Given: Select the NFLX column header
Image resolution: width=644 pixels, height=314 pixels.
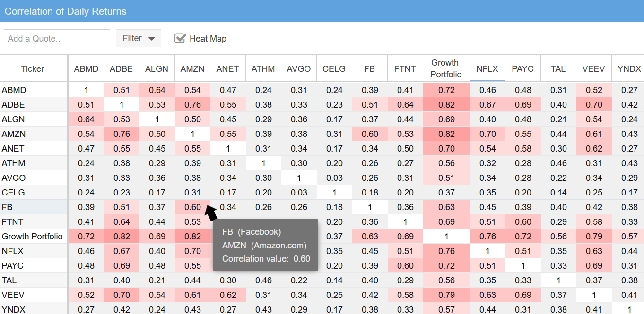Looking at the screenshot, I should click(x=487, y=68).
